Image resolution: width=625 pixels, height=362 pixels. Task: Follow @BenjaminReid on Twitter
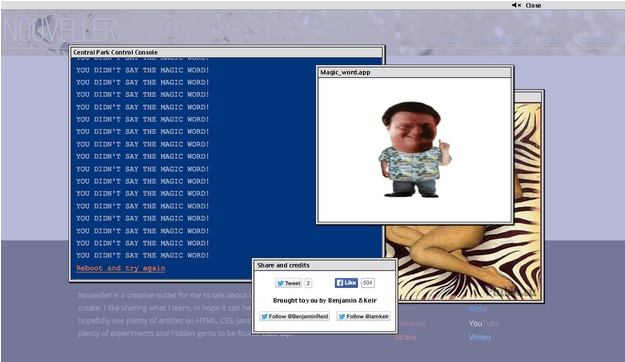click(294, 316)
